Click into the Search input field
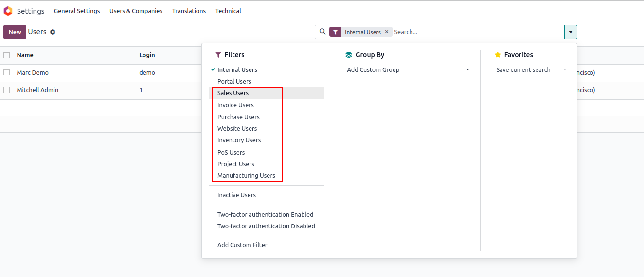Screen dimensions: 644x277 coord(477,32)
